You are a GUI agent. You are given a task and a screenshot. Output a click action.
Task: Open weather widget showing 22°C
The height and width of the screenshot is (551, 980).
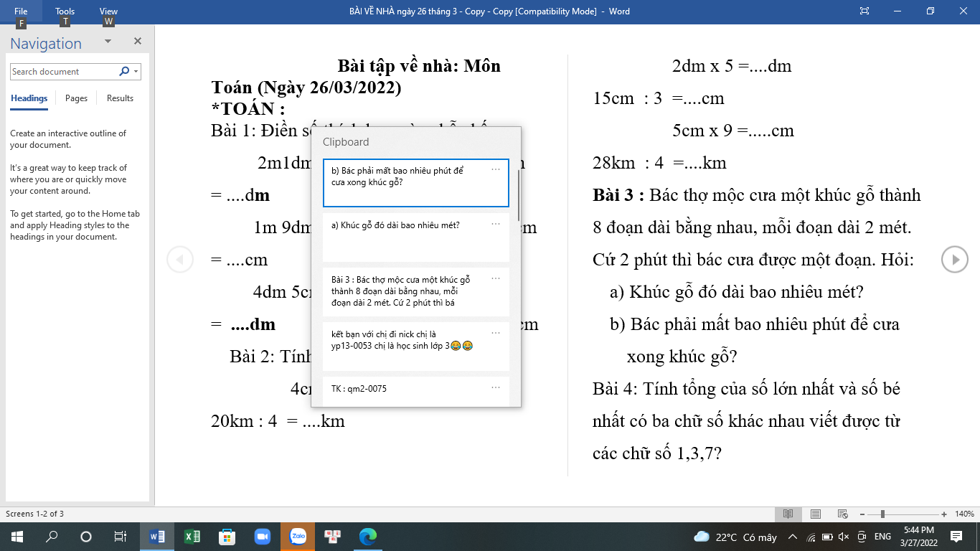(735, 537)
